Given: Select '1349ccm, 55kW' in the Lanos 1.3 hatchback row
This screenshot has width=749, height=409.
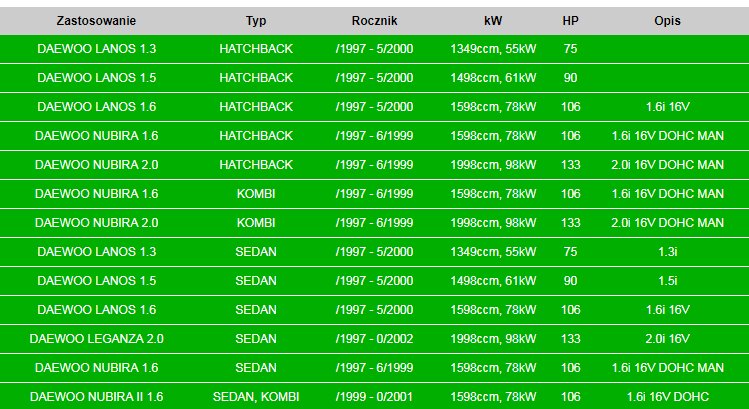Looking at the screenshot, I should pos(493,49).
